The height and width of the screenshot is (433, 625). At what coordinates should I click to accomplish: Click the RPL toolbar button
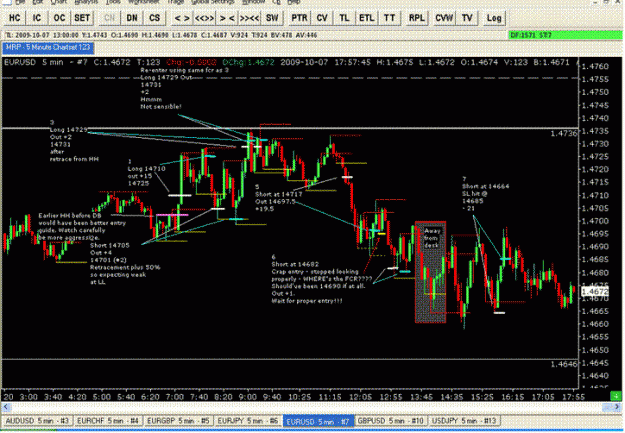click(417, 18)
